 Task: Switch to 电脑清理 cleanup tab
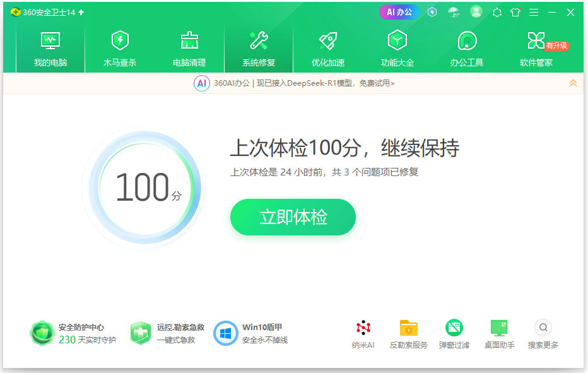pos(189,49)
